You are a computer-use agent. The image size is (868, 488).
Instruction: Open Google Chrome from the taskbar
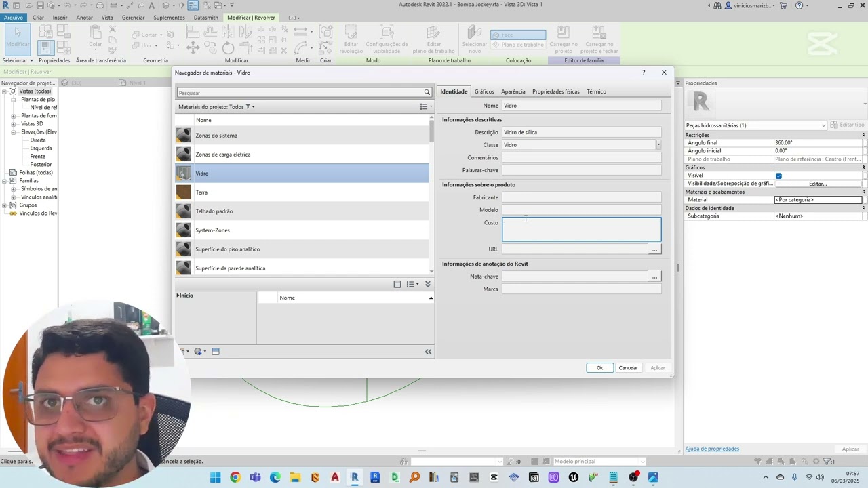point(235,477)
